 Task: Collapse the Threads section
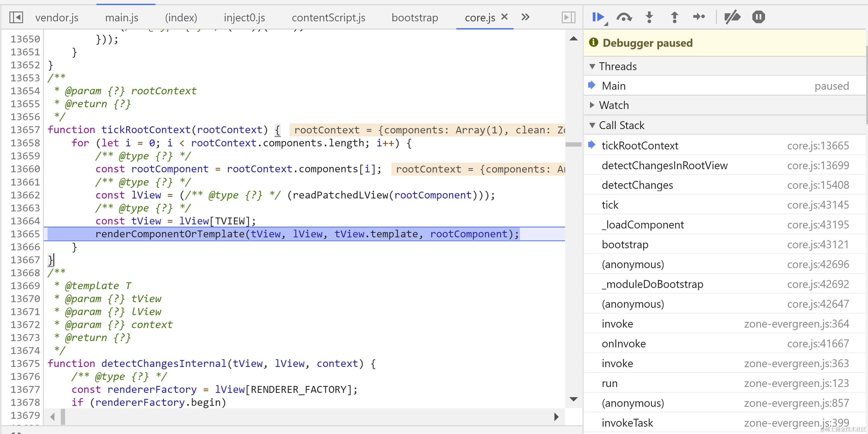pos(592,66)
